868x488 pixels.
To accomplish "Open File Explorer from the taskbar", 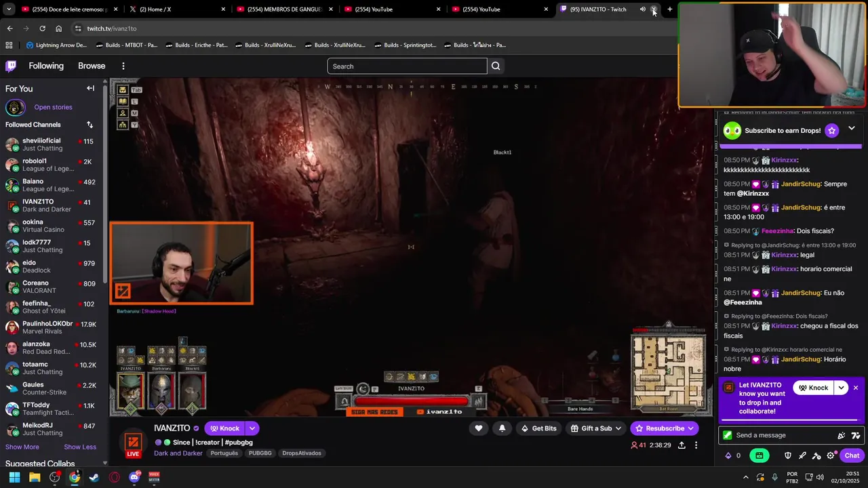I will tap(35, 477).
